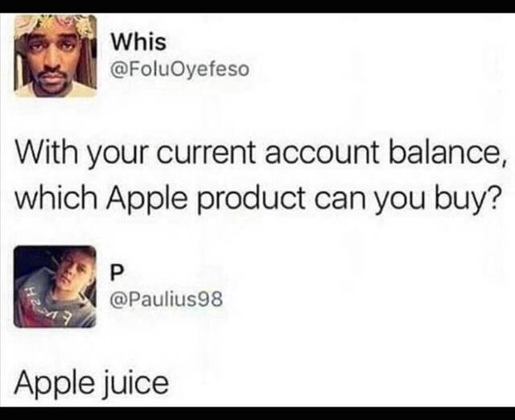Open Whis's profile picture
Viewport: 515px width, 420px height.
click(56, 56)
